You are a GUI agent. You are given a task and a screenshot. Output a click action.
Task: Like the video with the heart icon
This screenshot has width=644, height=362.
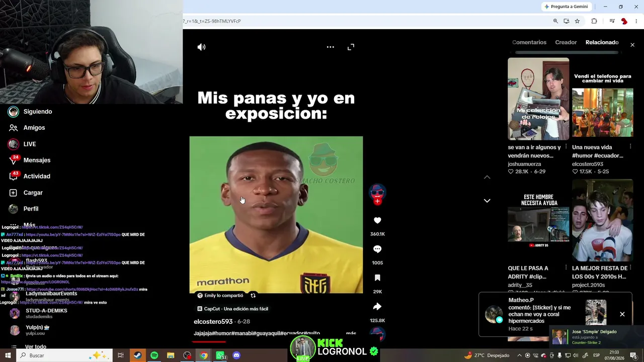pos(377,220)
